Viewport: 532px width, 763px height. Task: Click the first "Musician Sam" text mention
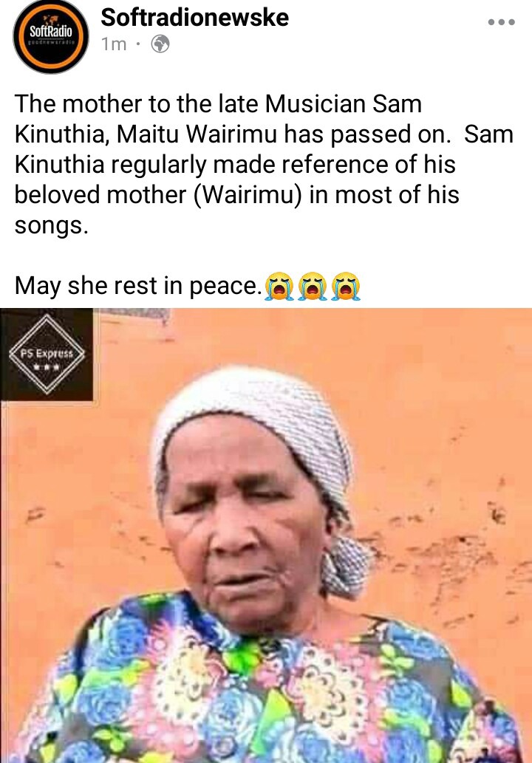343,104
